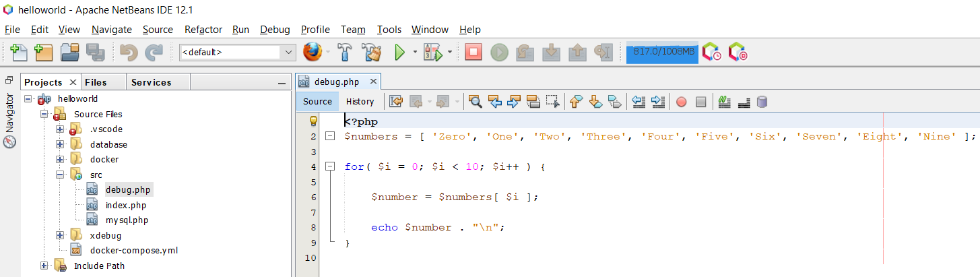Switch editor to Source view
980x277 pixels.
(317, 102)
